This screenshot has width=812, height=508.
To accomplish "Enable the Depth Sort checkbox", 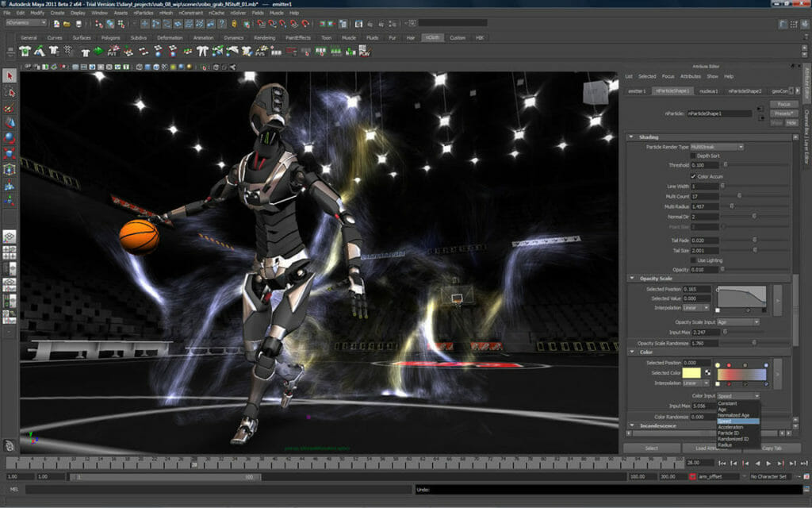I will [694, 156].
